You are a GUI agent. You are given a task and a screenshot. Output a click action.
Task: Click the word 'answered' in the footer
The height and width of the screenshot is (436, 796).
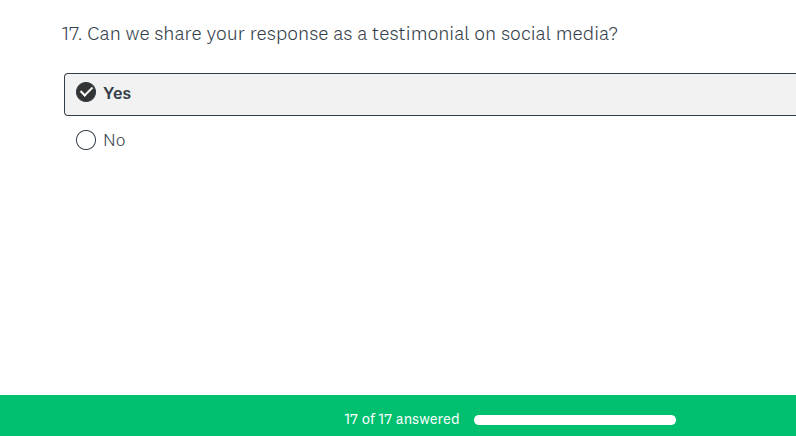click(x=427, y=419)
